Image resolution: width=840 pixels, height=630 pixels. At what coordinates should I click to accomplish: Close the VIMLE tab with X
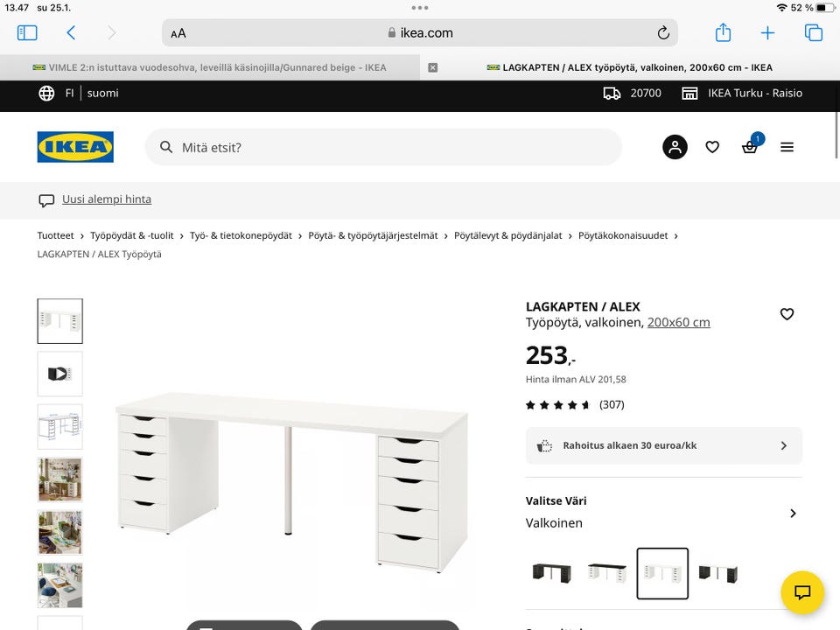coord(433,67)
